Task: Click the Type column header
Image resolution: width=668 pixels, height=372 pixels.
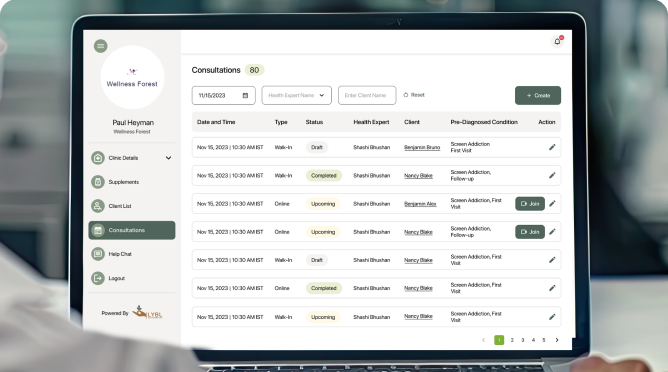Action: pos(281,122)
